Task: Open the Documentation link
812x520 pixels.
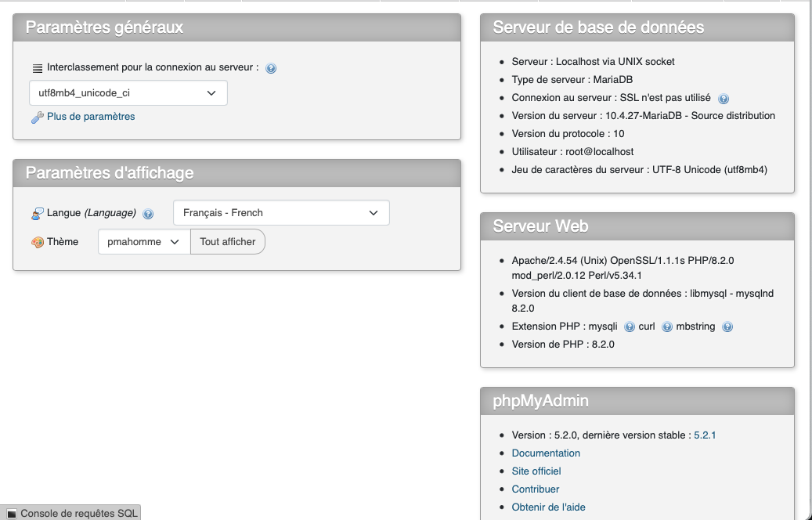Action: tap(546, 453)
